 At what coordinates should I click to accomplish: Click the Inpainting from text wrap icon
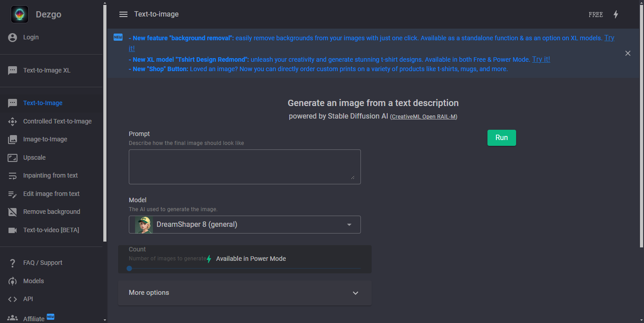[13, 176]
